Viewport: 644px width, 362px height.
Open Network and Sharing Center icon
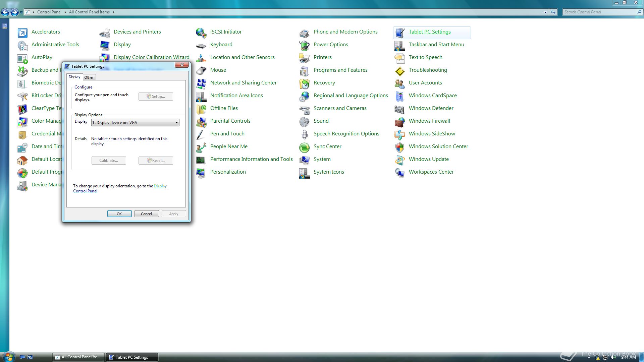tap(201, 83)
